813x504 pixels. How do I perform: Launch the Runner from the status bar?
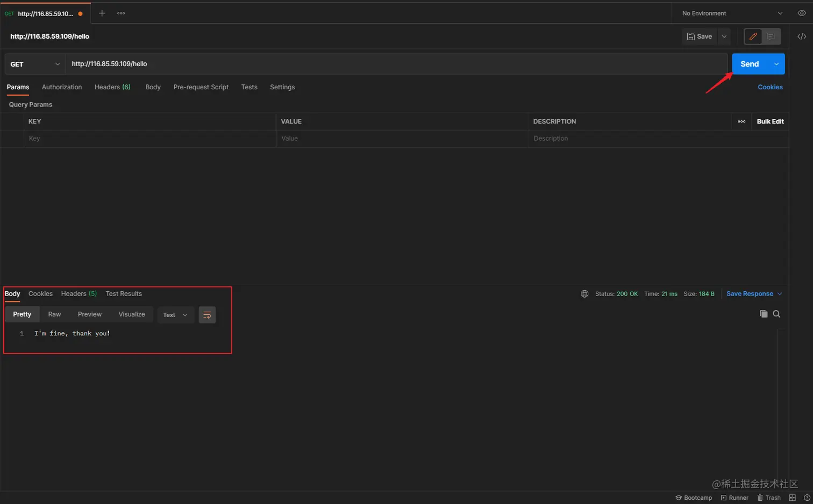[734, 498]
